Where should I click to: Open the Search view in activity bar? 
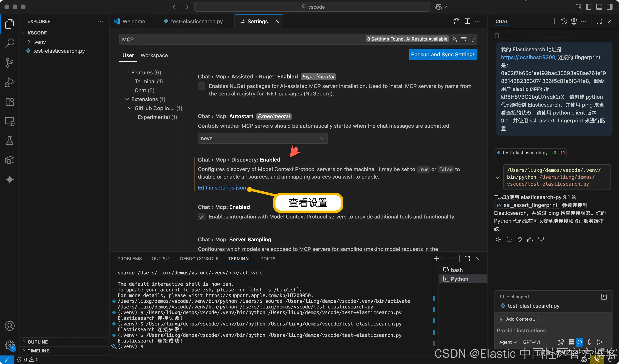(10, 43)
